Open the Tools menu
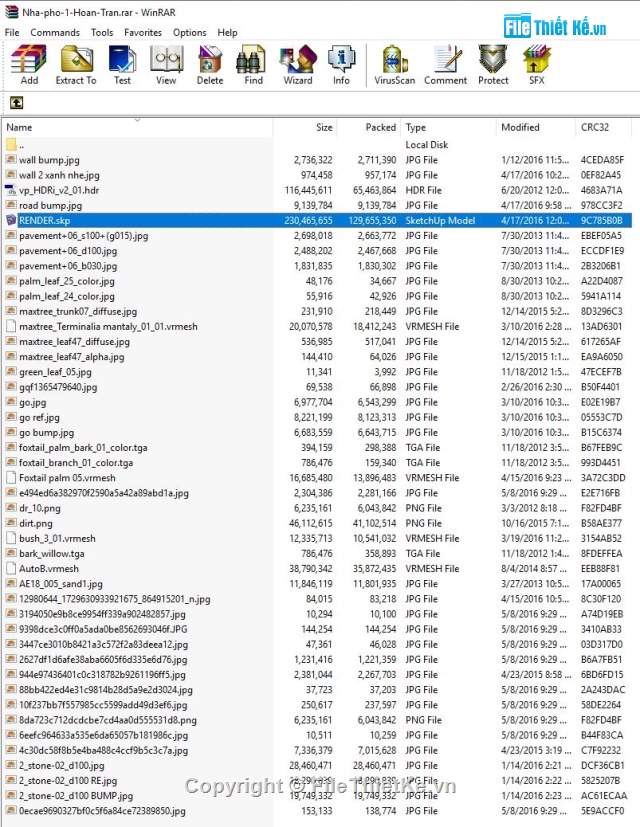Viewport: 640px width, 827px height. (x=102, y=33)
